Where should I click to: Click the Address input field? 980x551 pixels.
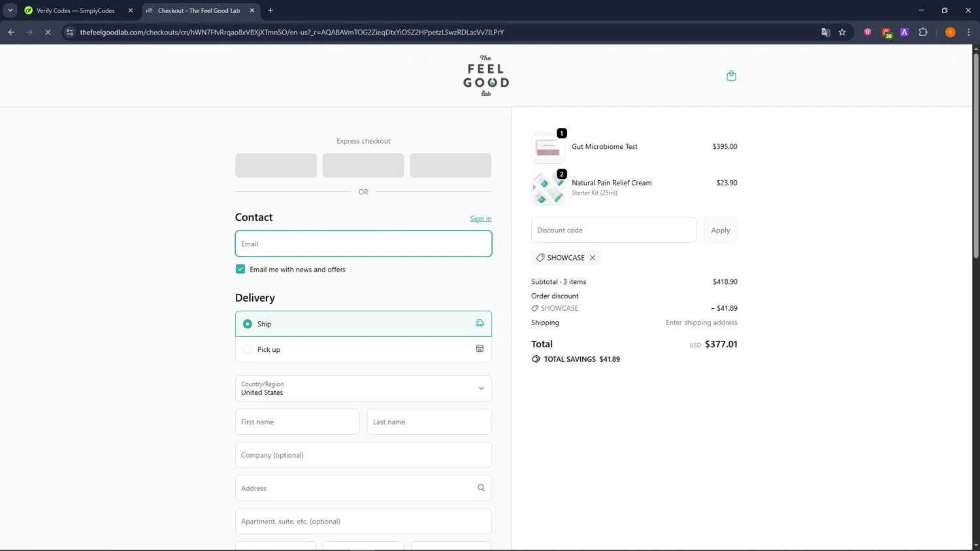pyautogui.click(x=363, y=488)
